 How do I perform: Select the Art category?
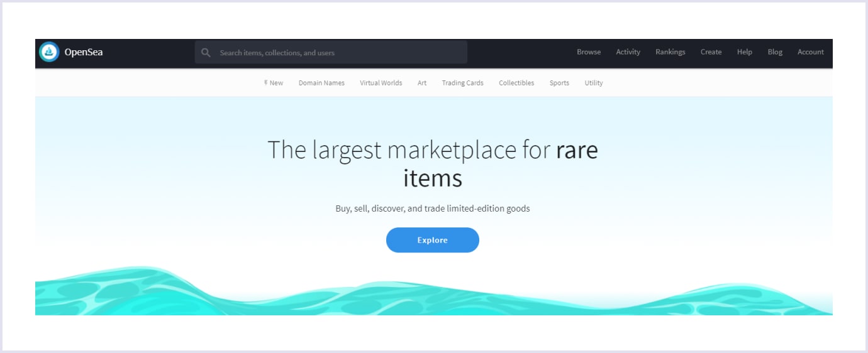coord(422,83)
